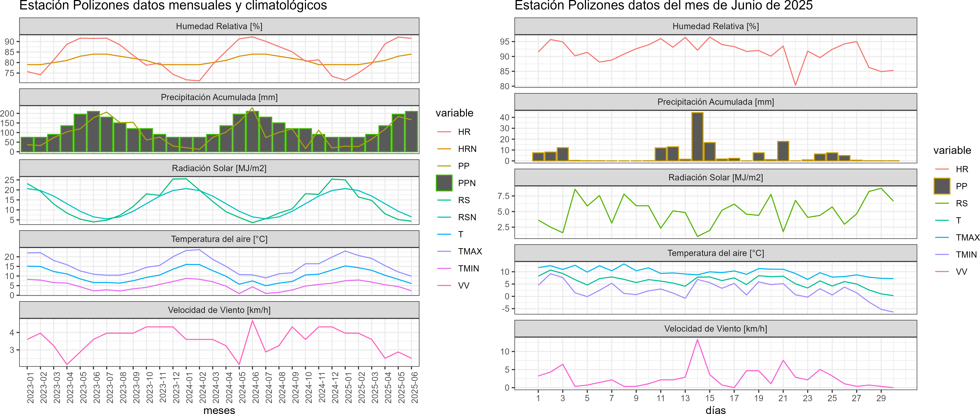Screen dimensions: 980x414
Task: Click the 'Velocidad de Viento [km/h]' header in the monthly chart
Action: tap(219, 310)
